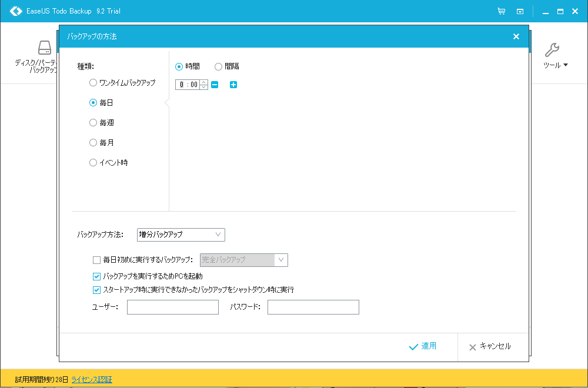
Task: Open the Tools wrench menu
Action: coord(556,55)
